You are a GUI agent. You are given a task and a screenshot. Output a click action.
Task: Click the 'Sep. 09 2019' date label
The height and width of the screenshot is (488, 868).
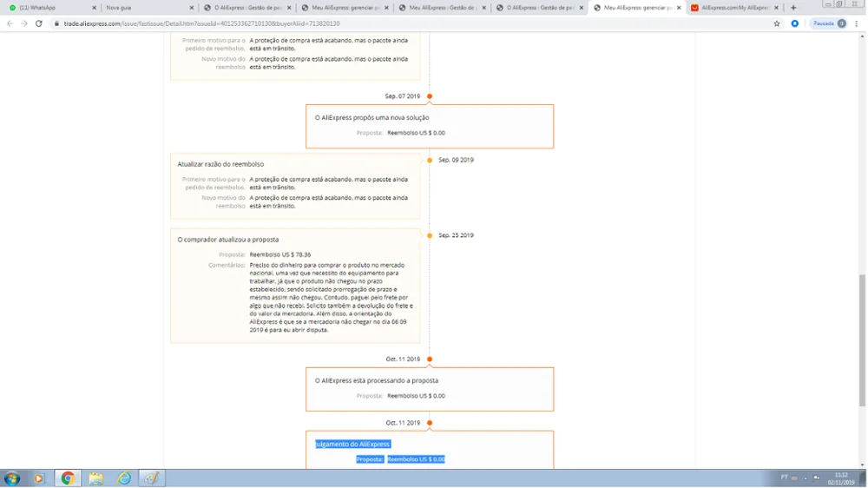click(x=457, y=160)
